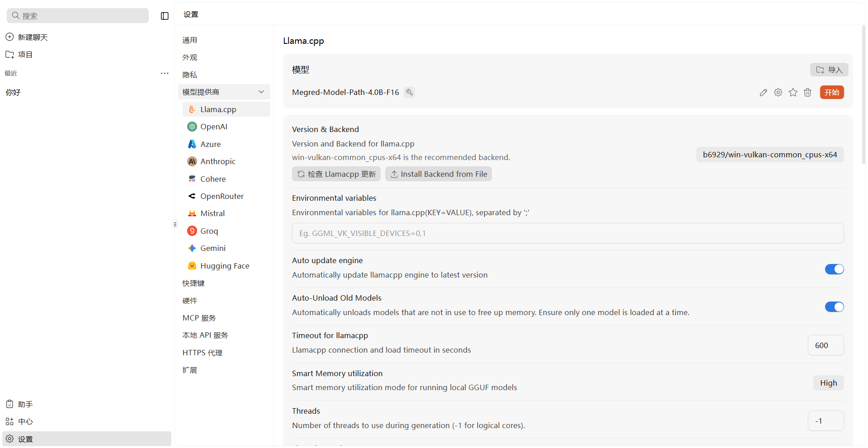
Task: Click the Timeout for llamacpp 600 field
Action: (x=826, y=345)
